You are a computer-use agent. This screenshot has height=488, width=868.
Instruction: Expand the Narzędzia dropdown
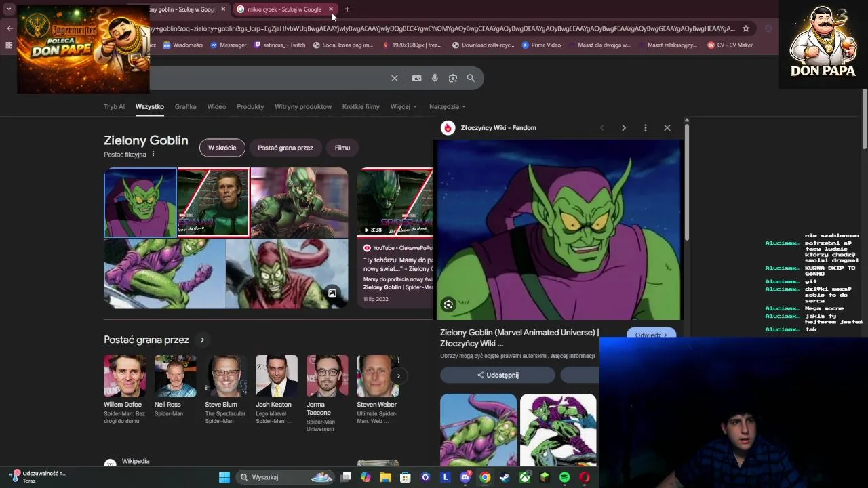coord(447,106)
